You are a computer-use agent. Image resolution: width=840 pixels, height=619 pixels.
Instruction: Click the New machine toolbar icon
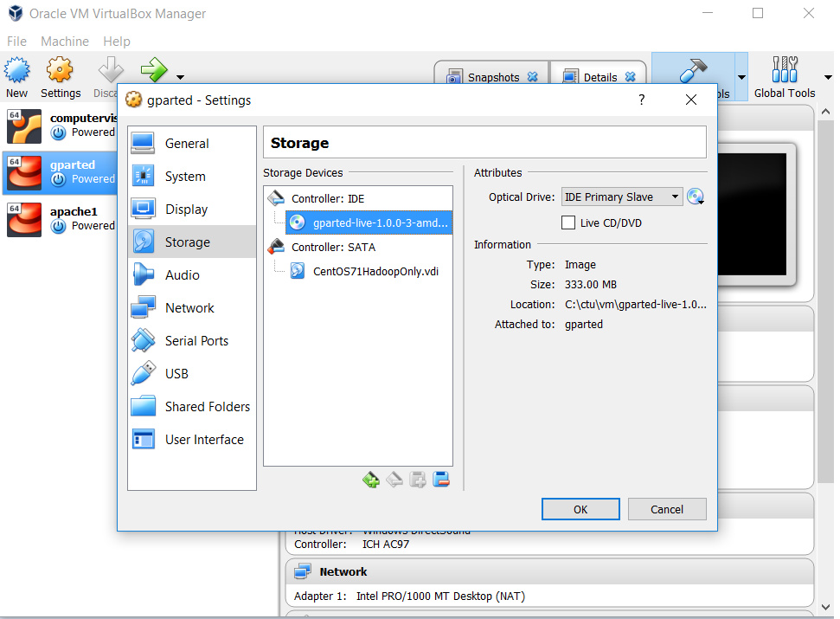coord(16,70)
